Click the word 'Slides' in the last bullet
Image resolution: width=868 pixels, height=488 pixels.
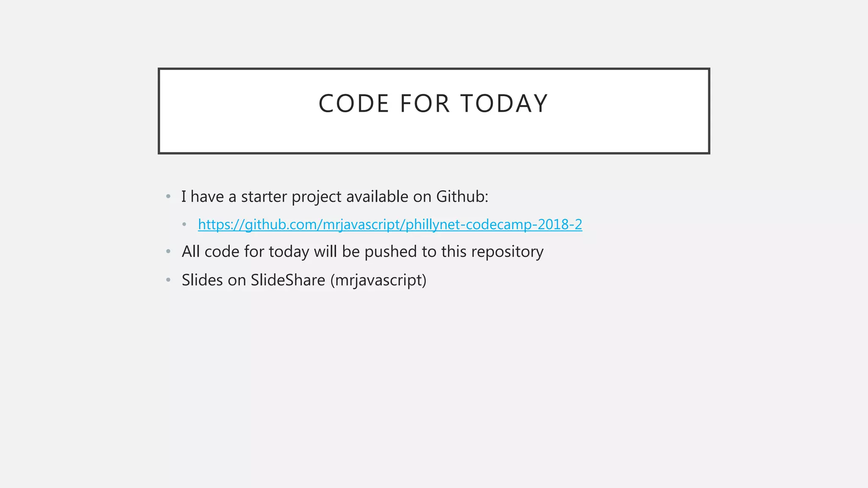202,280
